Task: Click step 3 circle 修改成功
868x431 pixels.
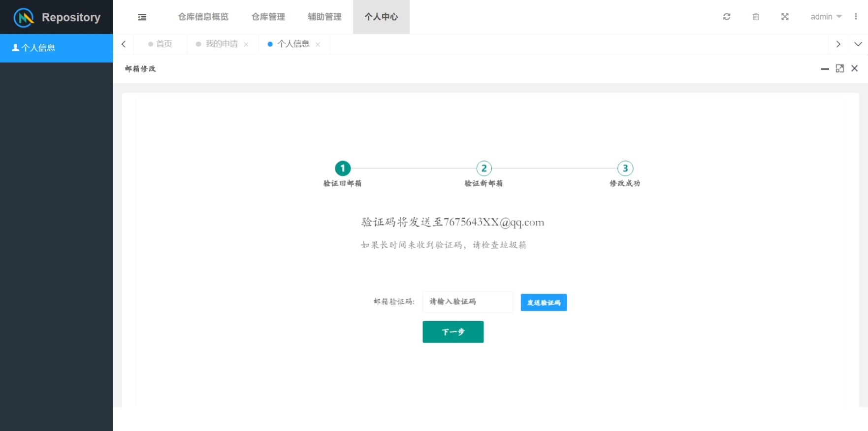Action: [x=625, y=168]
